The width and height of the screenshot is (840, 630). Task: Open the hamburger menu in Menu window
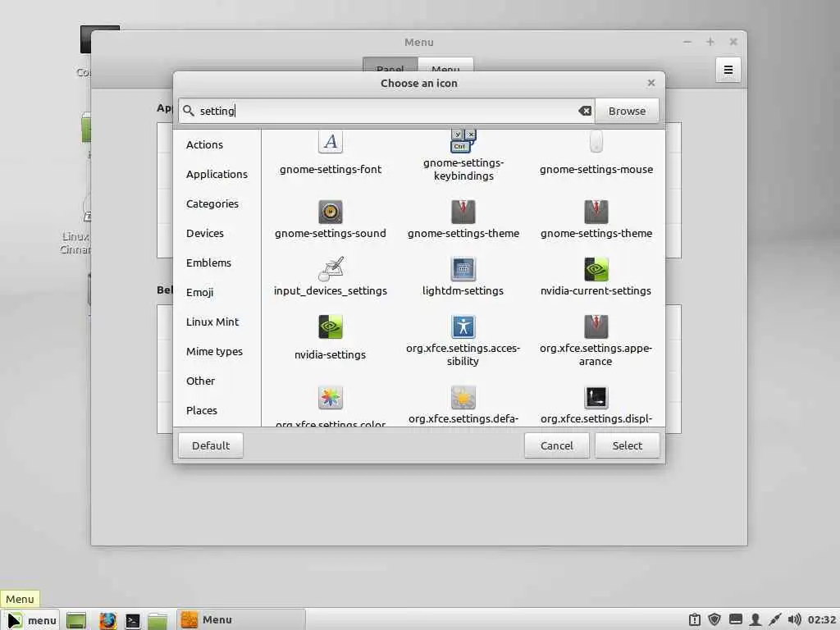[x=728, y=70]
